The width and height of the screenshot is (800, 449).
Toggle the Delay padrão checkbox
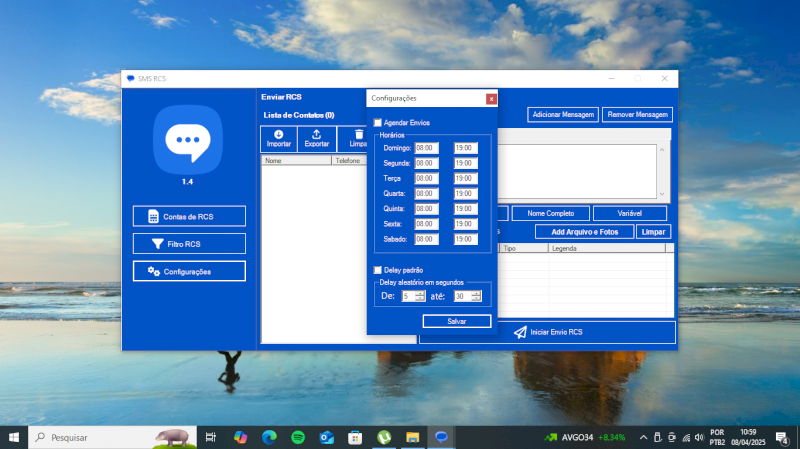click(x=377, y=270)
